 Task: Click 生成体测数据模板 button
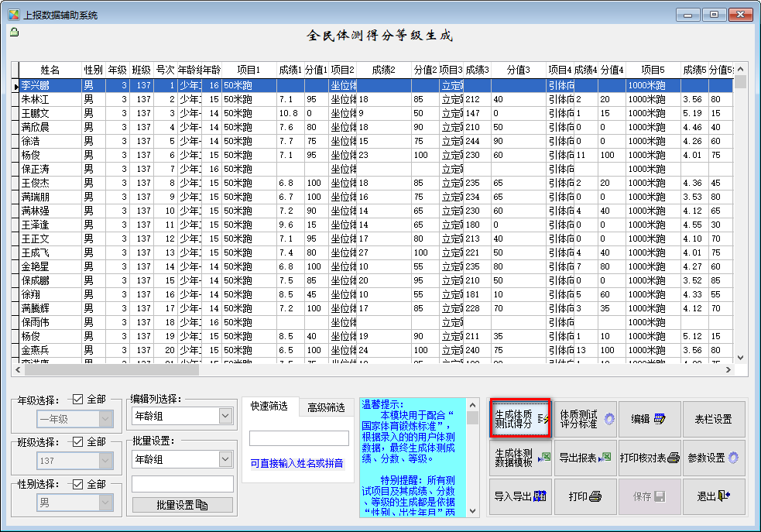pyautogui.click(x=520, y=458)
